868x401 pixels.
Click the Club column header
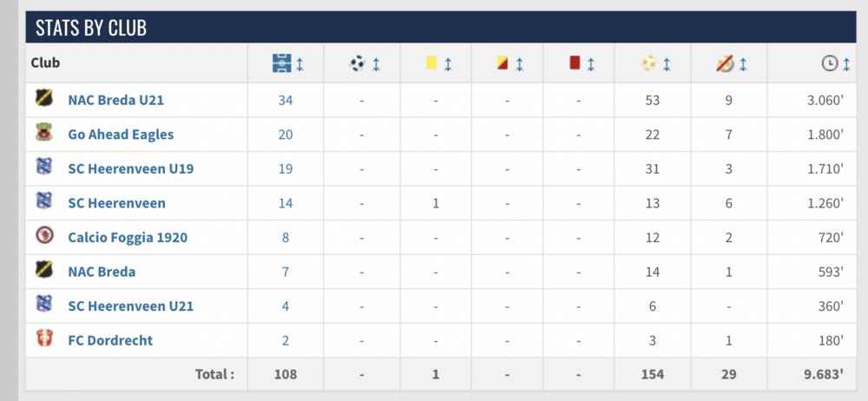coord(45,63)
